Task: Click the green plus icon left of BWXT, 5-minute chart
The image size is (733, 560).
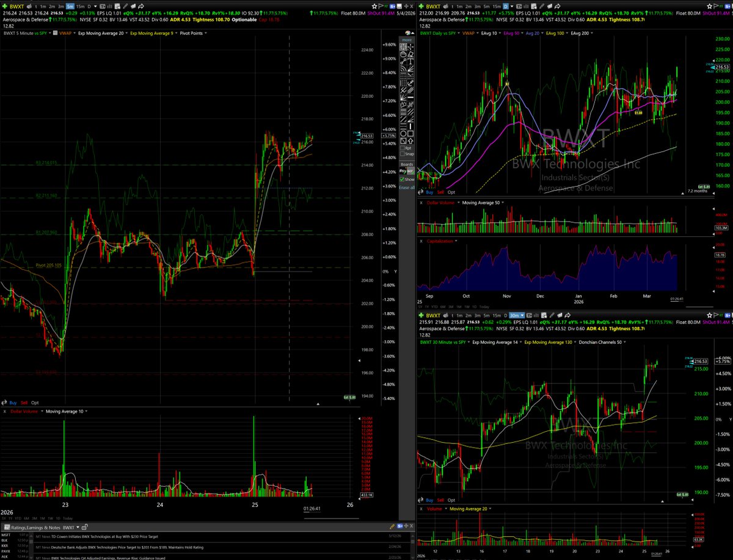Action: tap(5, 7)
